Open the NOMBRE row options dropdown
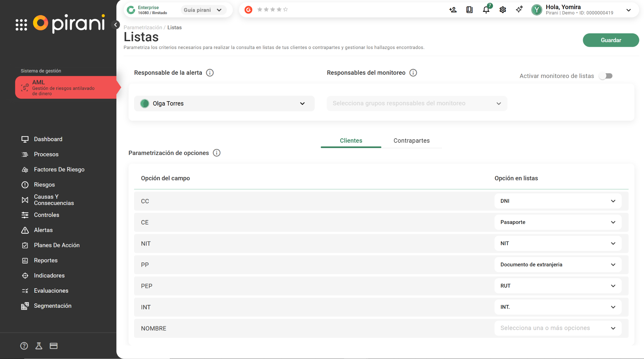 [558, 328]
